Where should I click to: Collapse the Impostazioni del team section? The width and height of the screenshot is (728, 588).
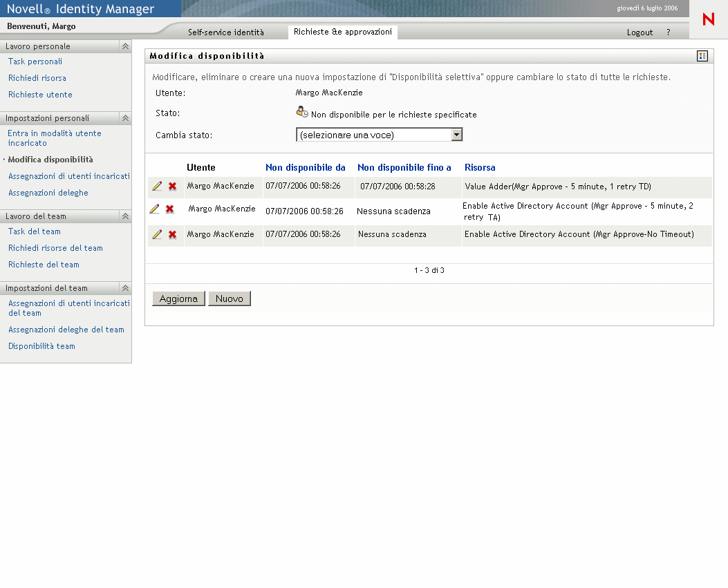[125, 287]
